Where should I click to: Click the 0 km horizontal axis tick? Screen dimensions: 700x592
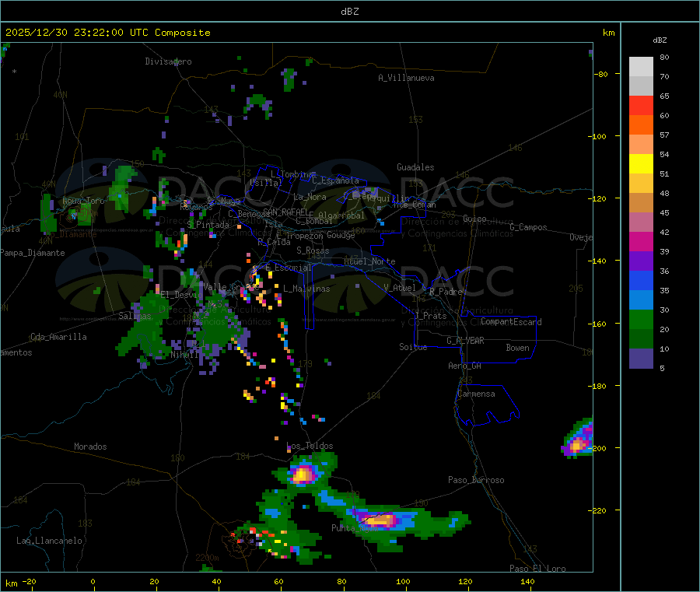coord(93,582)
